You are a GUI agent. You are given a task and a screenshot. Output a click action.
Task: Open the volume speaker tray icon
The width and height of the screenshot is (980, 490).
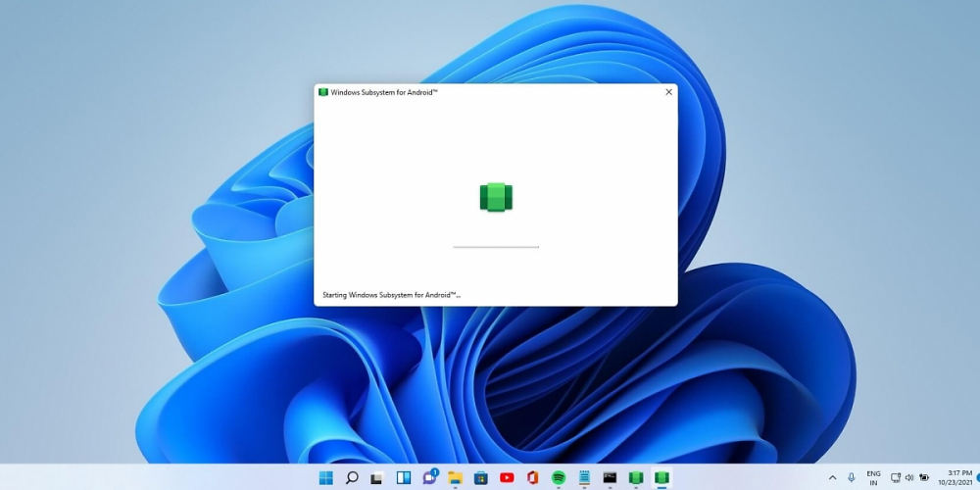click(909, 478)
